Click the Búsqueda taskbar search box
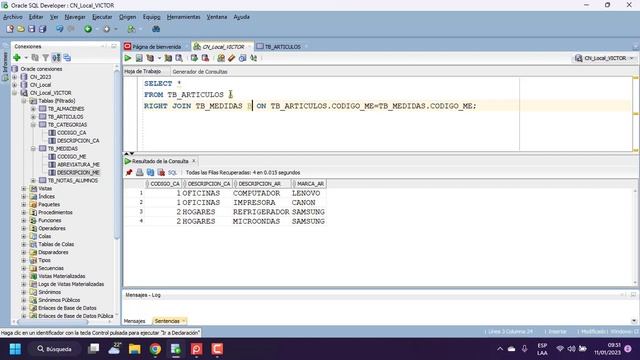 click(x=54, y=349)
